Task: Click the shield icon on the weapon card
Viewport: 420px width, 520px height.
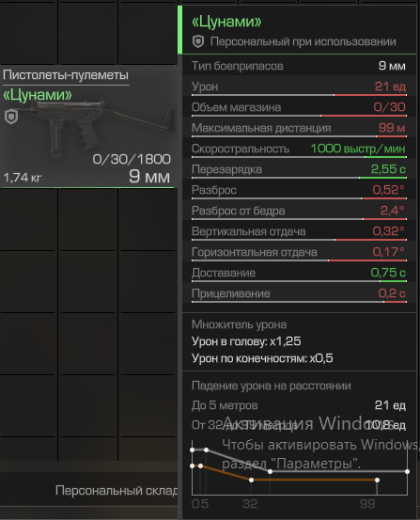Action: coord(11,117)
